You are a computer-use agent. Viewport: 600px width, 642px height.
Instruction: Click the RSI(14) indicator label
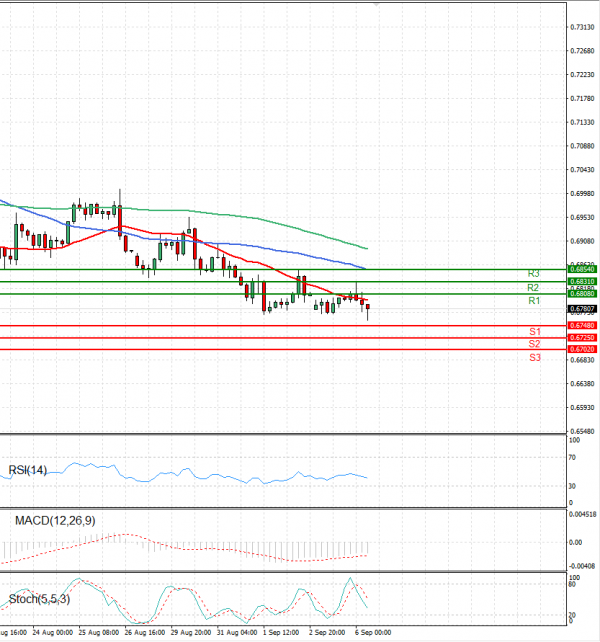pos(28,470)
